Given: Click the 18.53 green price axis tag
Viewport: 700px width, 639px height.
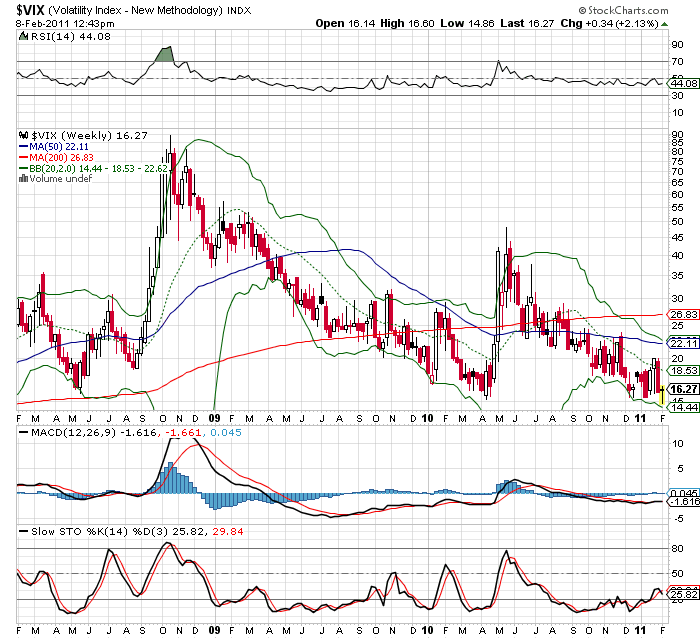Looking at the screenshot, I should click(x=684, y=371).
